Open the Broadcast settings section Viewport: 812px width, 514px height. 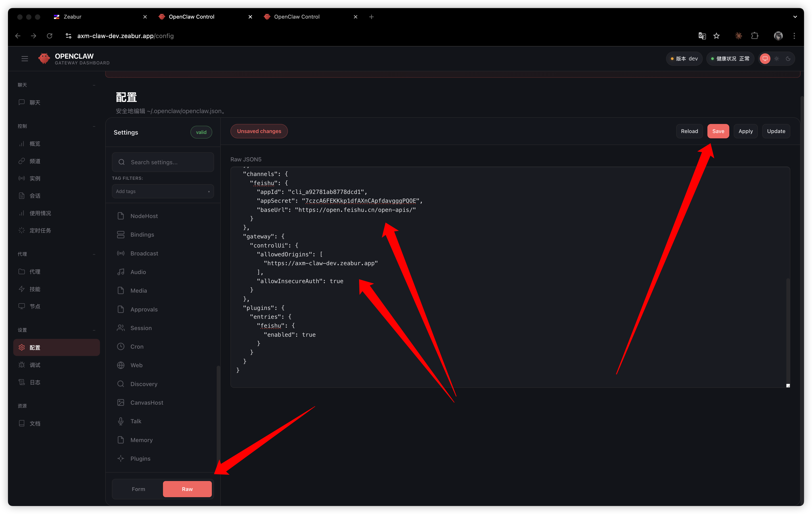coord(144,253)
